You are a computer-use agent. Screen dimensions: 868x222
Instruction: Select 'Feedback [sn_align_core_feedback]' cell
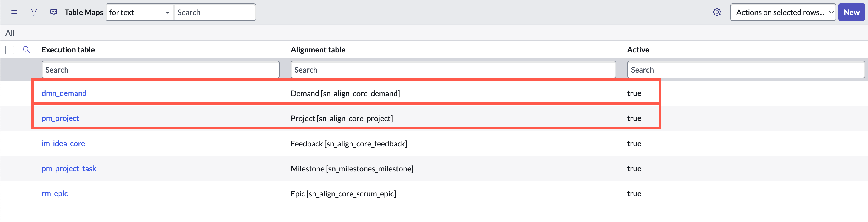point(349,144)
